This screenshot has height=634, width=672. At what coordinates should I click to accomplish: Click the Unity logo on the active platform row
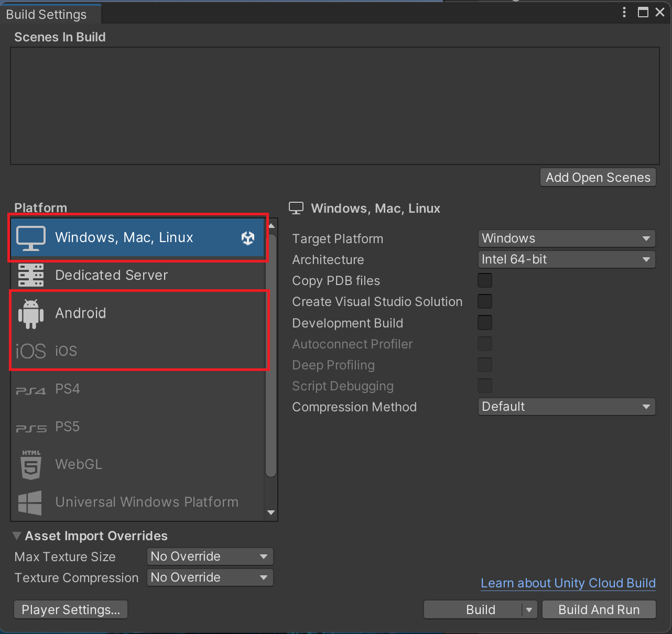pos(248,238)
